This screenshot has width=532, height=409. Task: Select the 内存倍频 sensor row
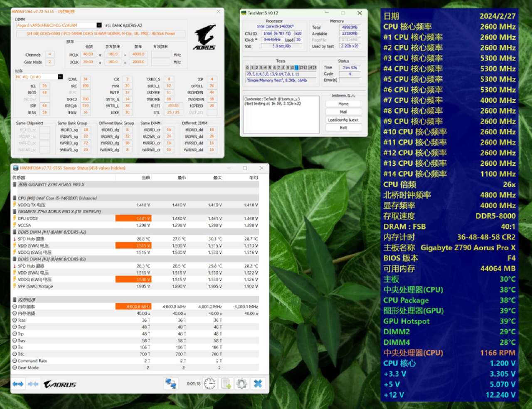135,313
